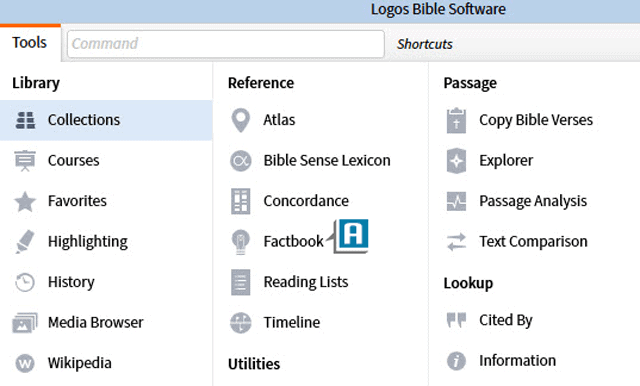
Task: Open the Collections icon in Library
Action: coord(25,120)
